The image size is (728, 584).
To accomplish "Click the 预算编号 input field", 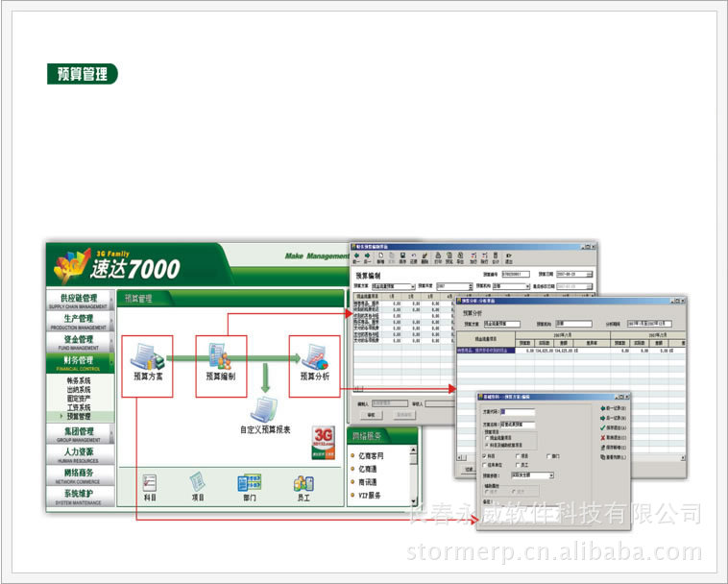I will click(x=516, y=275).
